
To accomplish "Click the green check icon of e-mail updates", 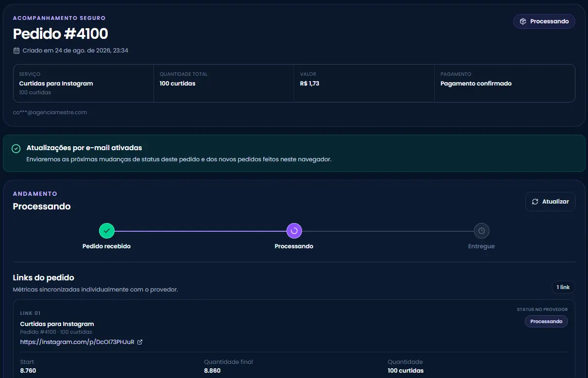I will (16, 149).
